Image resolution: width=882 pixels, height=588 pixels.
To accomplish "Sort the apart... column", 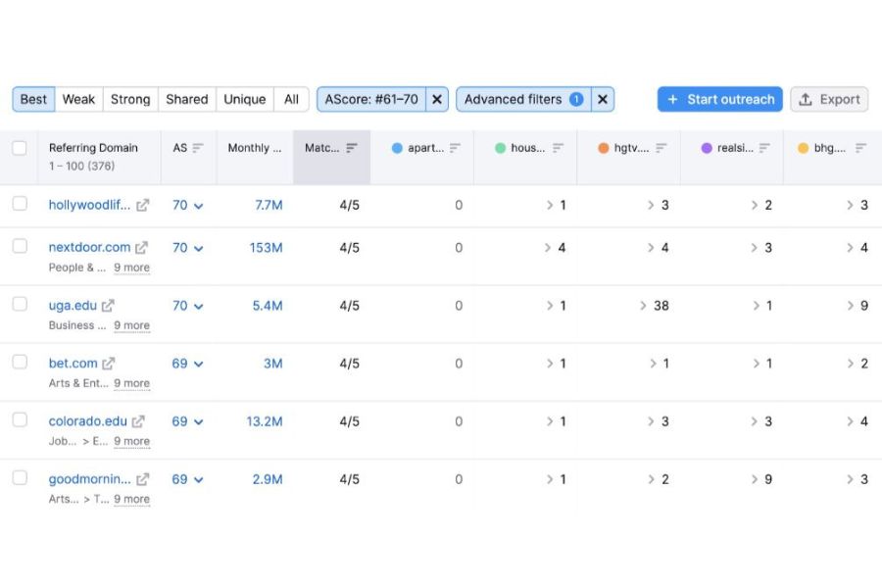I will pos(455,148).
